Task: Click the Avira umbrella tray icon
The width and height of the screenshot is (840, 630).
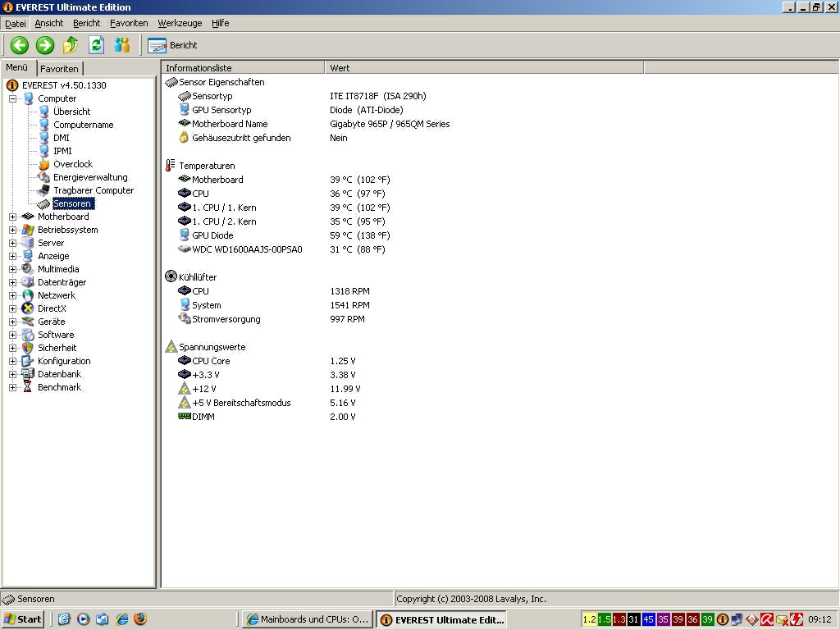Action: click(767, 619)
